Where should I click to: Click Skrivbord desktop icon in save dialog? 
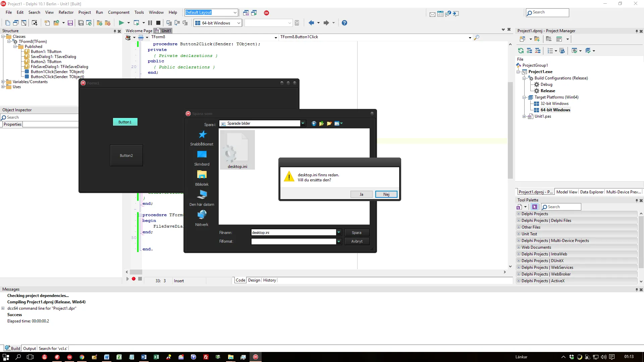202,155
